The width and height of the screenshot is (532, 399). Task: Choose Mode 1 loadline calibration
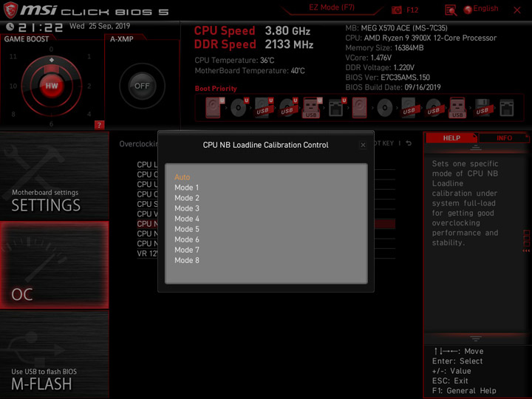click(x=187, y=188)
